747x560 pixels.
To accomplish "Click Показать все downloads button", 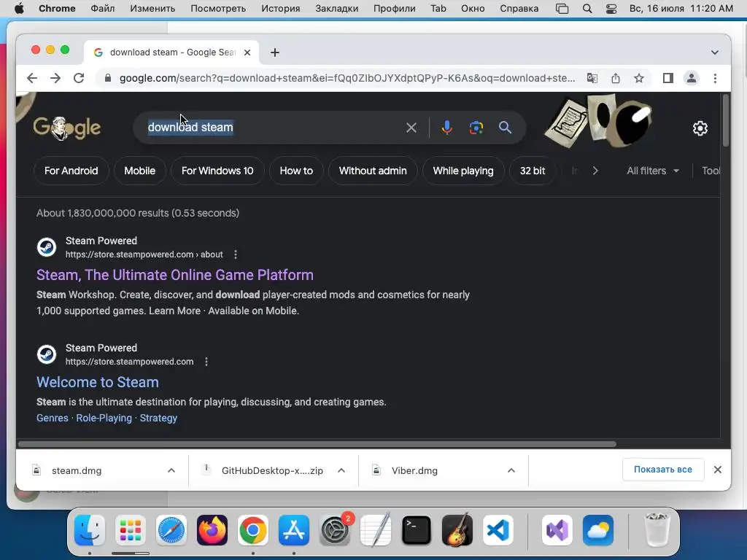I will click(x=662, y=470).
